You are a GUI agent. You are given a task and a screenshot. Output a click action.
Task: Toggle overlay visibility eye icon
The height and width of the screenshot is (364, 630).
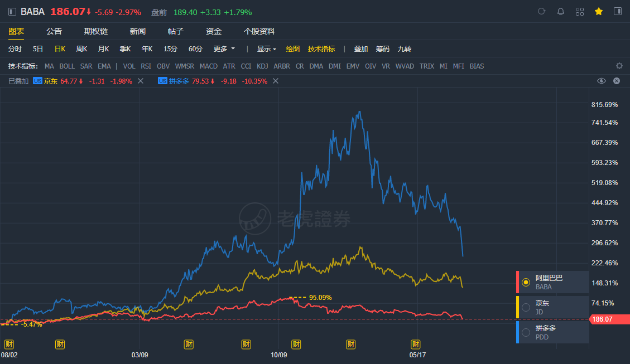click(x=601, y=81)
